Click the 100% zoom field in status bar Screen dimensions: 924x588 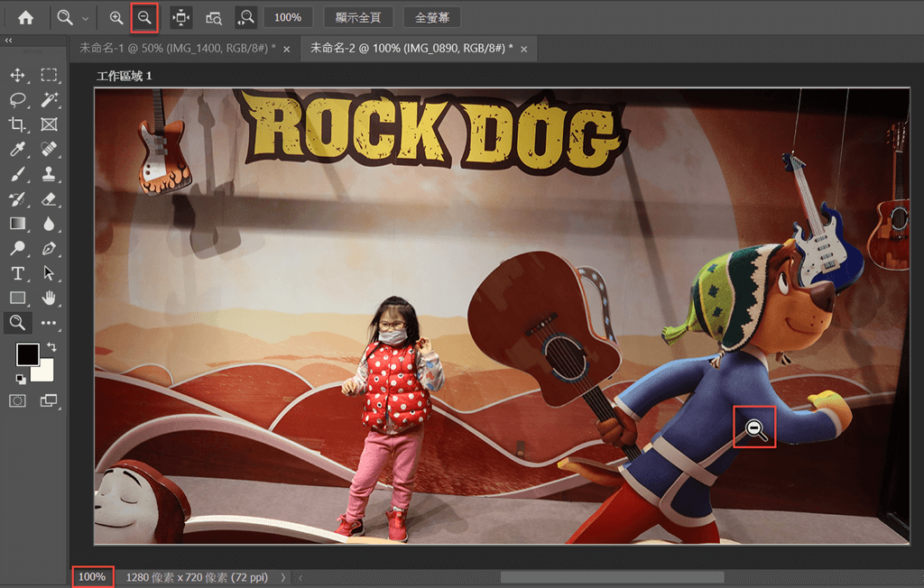[x=93, y=577]
